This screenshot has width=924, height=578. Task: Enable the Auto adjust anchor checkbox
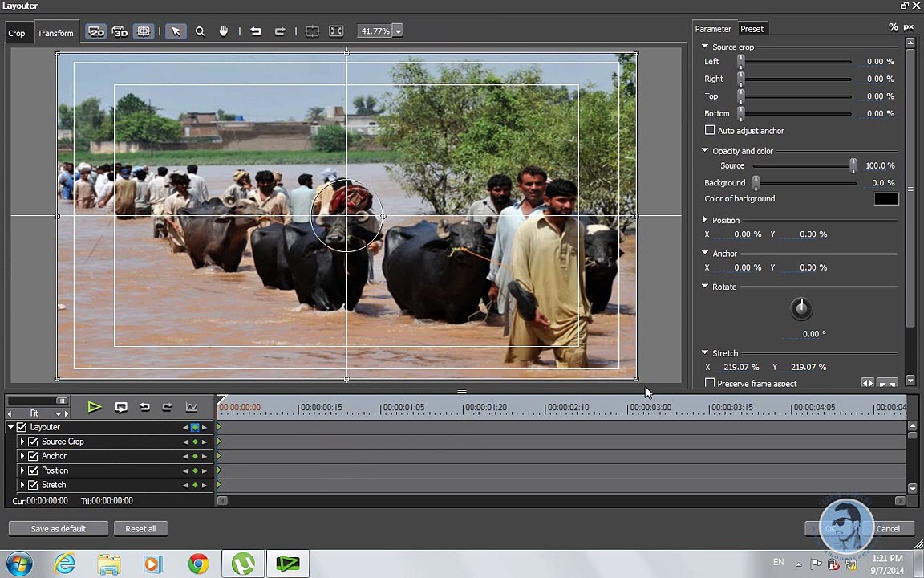[710, 130]
